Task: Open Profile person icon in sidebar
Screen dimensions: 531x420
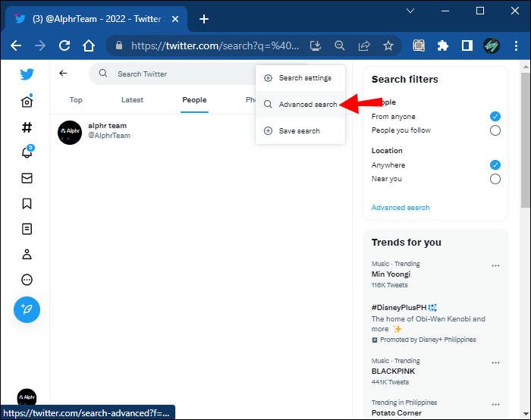Action: coord(27,254)
